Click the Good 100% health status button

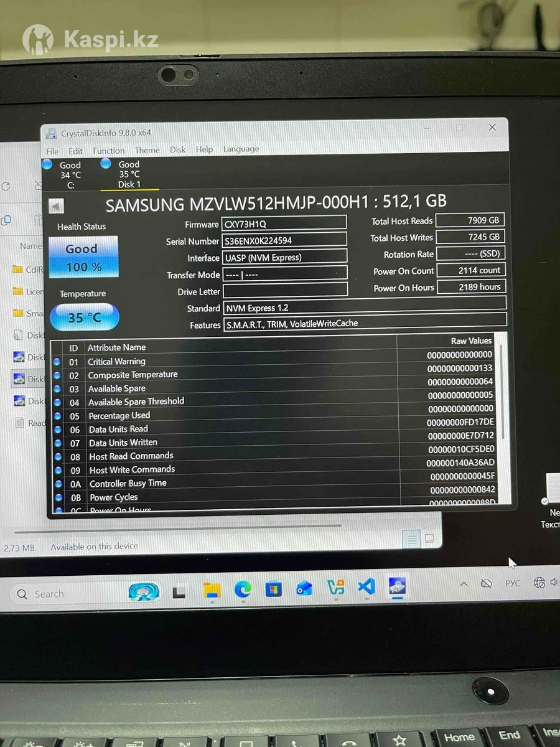coord(83,257)
